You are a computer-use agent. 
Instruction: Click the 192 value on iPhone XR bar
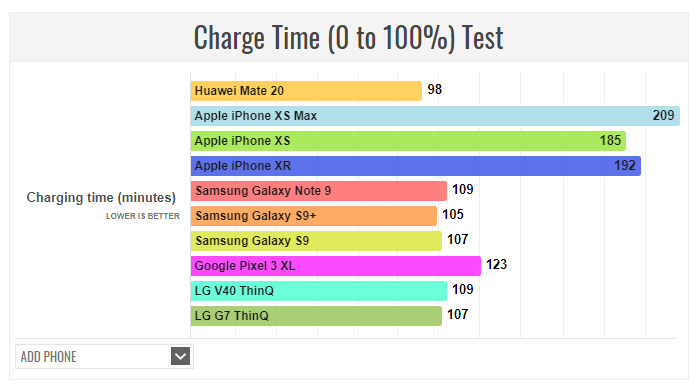tap(625, 166)
